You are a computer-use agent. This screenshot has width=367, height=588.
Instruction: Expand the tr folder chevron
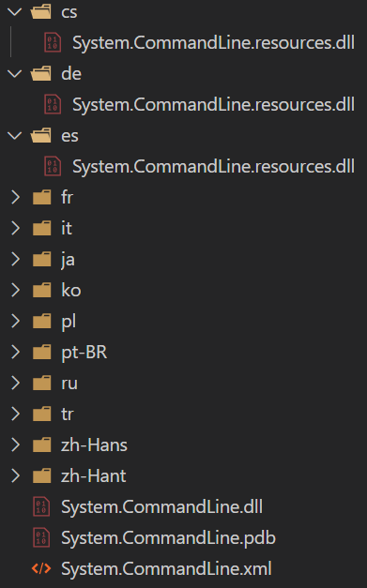click(15, 414)
